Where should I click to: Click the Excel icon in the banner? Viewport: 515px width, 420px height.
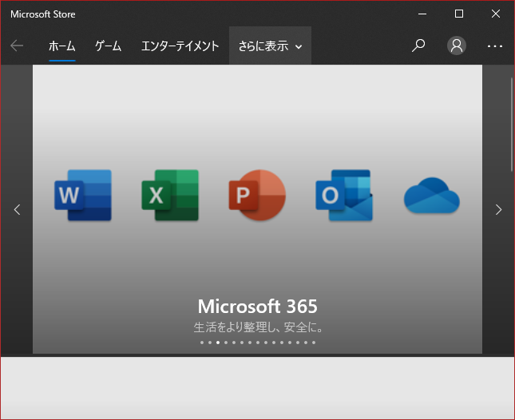coord(170,195)
